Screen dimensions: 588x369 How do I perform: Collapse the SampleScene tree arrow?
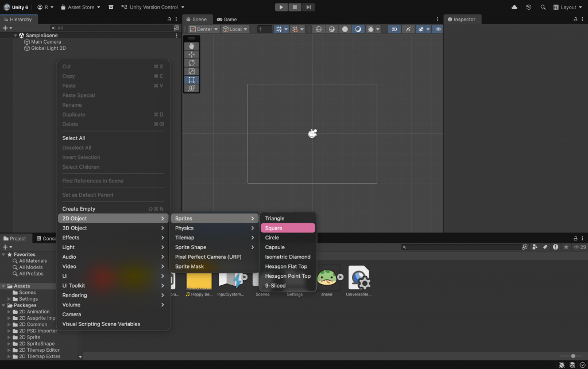coord(16,35)
